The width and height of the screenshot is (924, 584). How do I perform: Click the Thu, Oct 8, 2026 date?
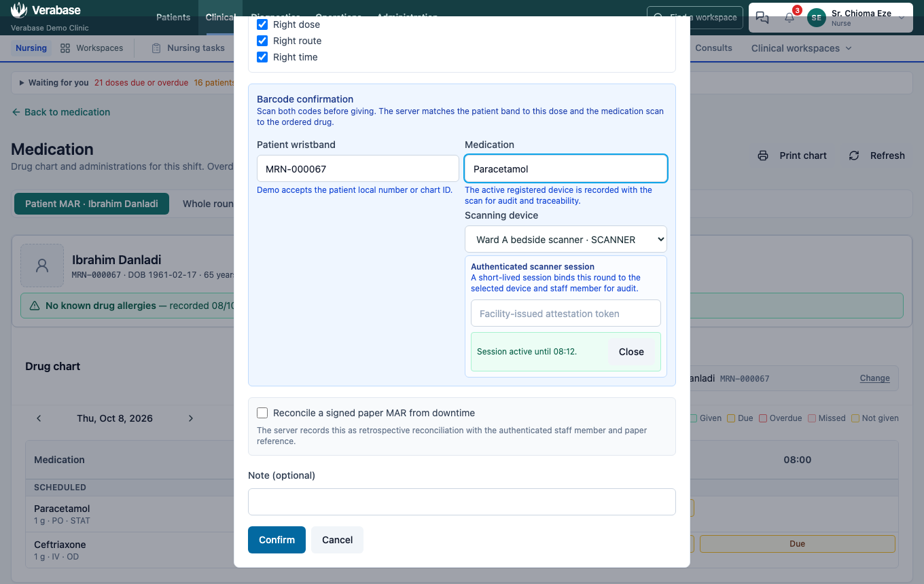115,418
